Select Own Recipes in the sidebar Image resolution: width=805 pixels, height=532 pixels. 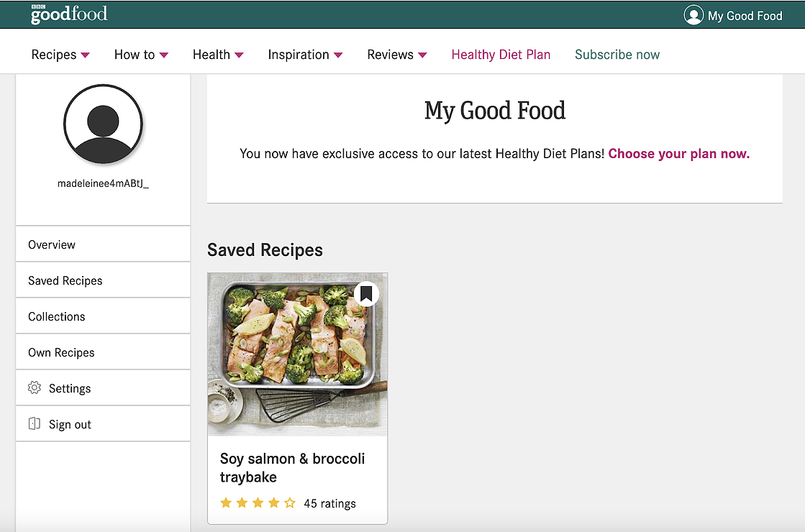coord(103,352)
